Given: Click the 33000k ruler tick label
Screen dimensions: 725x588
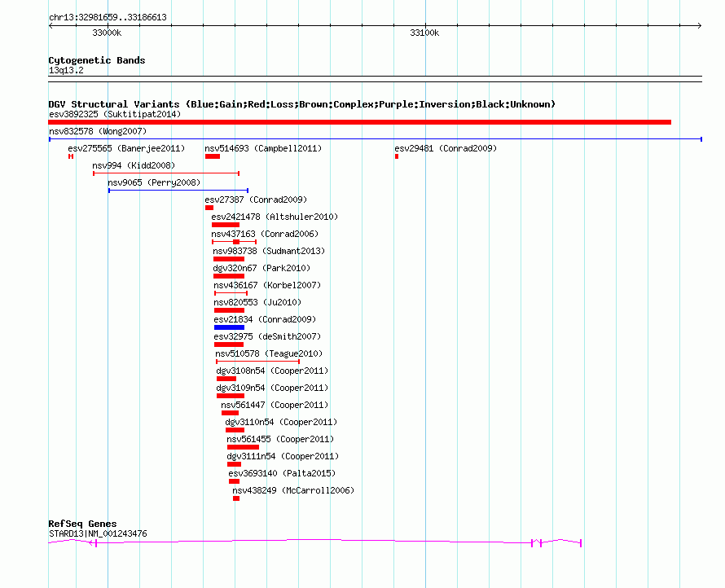Looking at the screenshot, I should (107, 33).
